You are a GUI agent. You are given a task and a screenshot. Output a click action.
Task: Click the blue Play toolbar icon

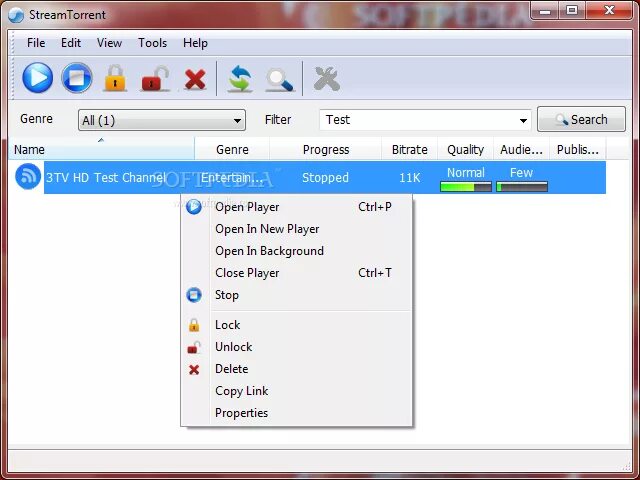click(x=38, y=78)
